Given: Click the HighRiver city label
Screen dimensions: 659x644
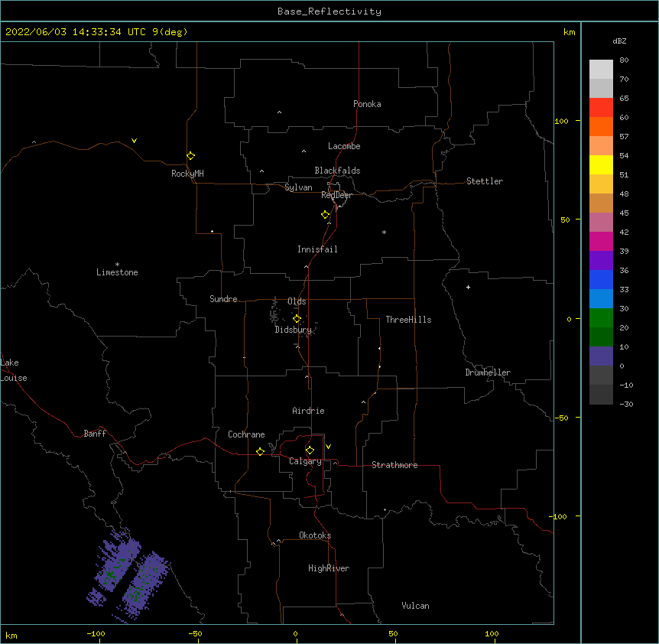Looking at the screenshot, I should 329,568.
